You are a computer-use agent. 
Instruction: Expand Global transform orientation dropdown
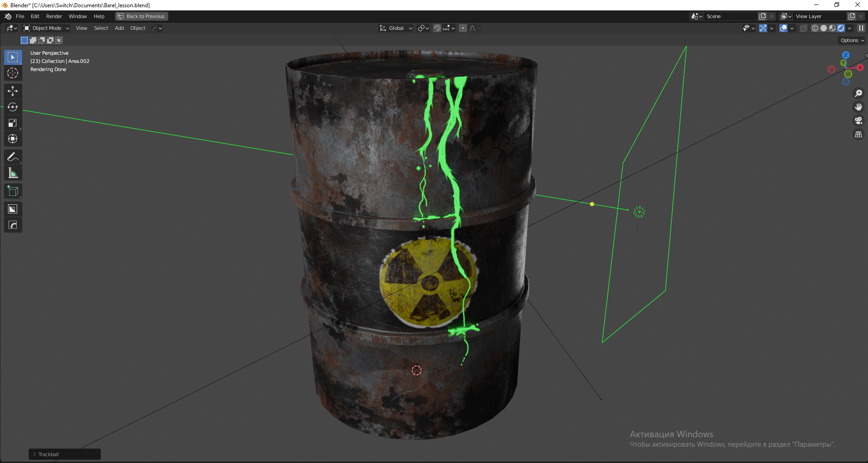396,28
